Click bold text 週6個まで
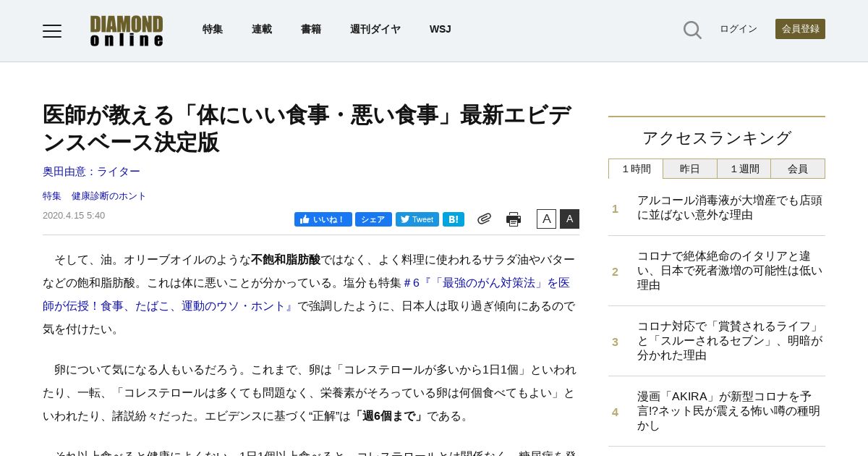The height and width of the screenshot is (456, 868). (x=388, y=416)
